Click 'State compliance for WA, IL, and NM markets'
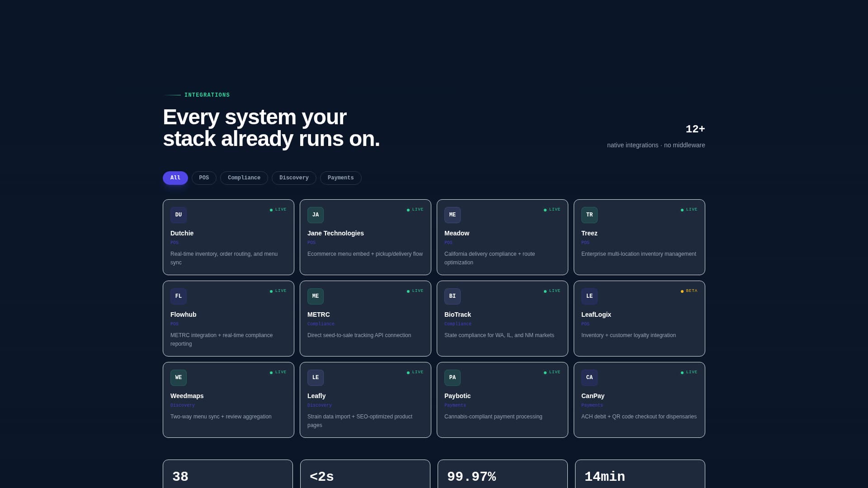Viewport: 868px width, 488px height. pos(499,335)
